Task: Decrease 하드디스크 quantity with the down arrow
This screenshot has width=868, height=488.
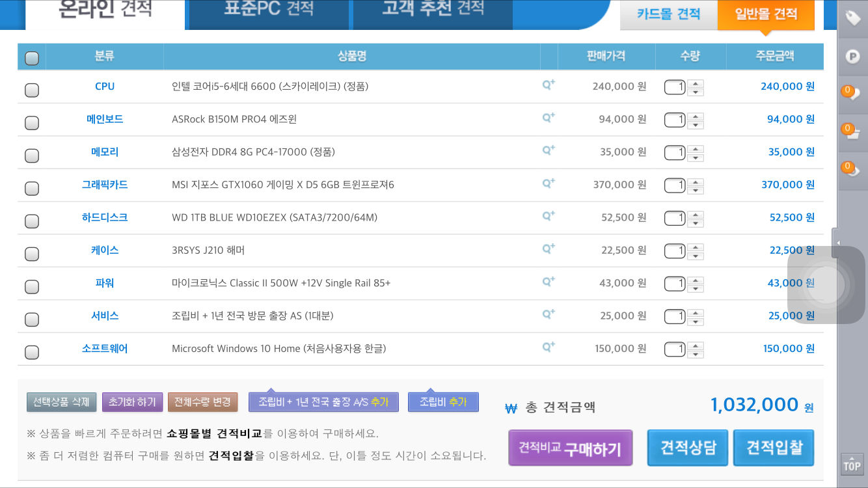Action: point(696,223)
